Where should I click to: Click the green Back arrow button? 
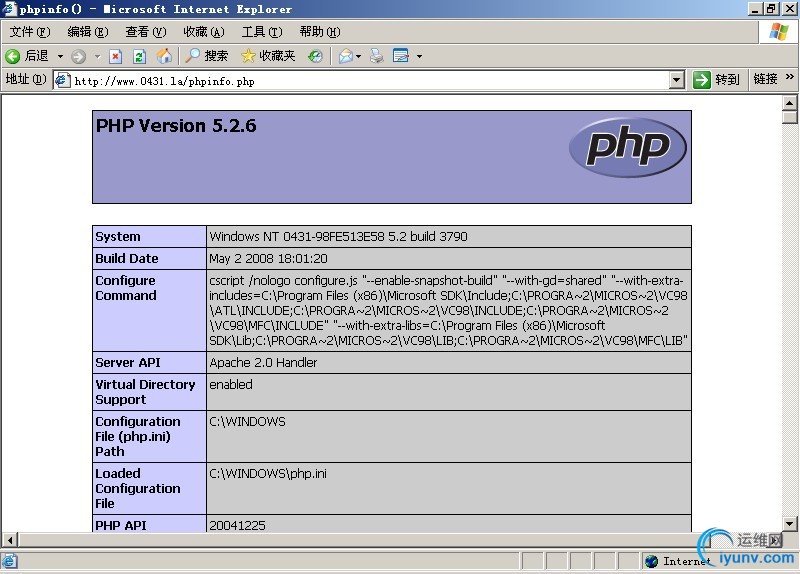coord(13,56)
